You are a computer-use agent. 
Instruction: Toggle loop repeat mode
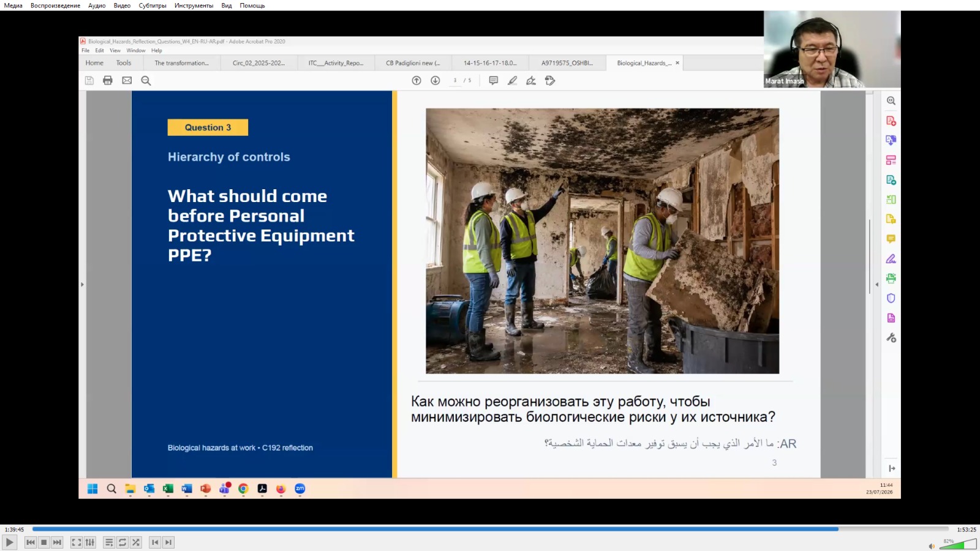click(x=123, y=542)
